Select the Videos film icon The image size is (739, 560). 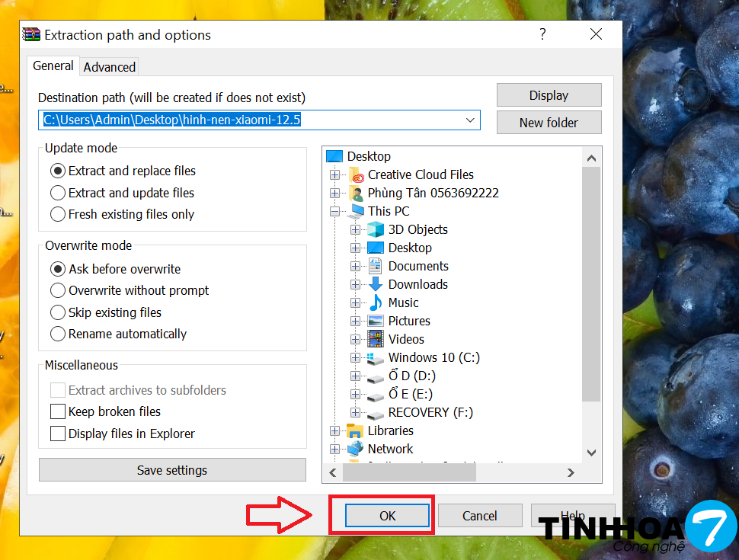[x=376, y=339]
